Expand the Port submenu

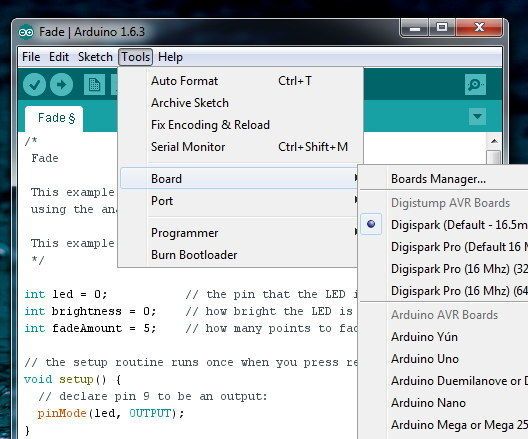(239, 201)
